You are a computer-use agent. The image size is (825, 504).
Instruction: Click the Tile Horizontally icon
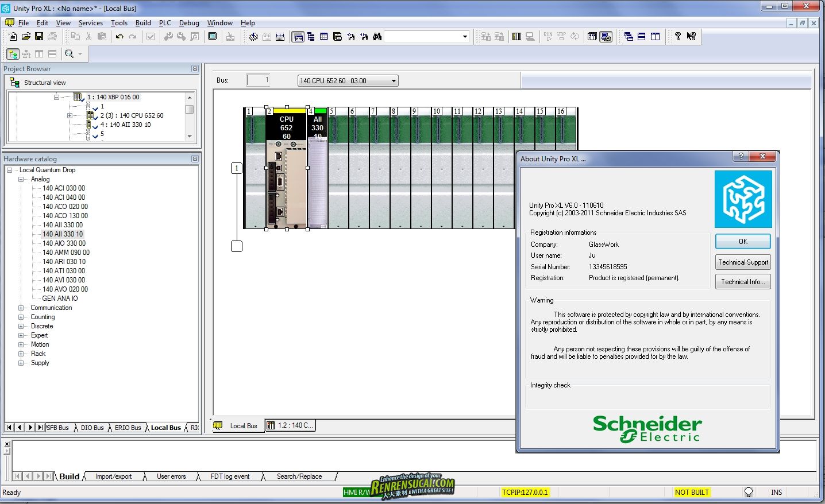(x=642, y=36)
